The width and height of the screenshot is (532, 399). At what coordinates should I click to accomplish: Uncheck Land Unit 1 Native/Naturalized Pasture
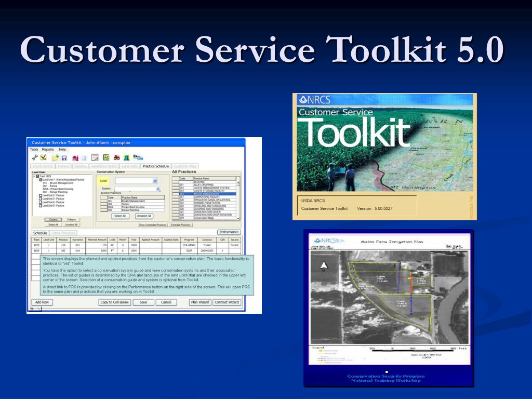point(41,180)
